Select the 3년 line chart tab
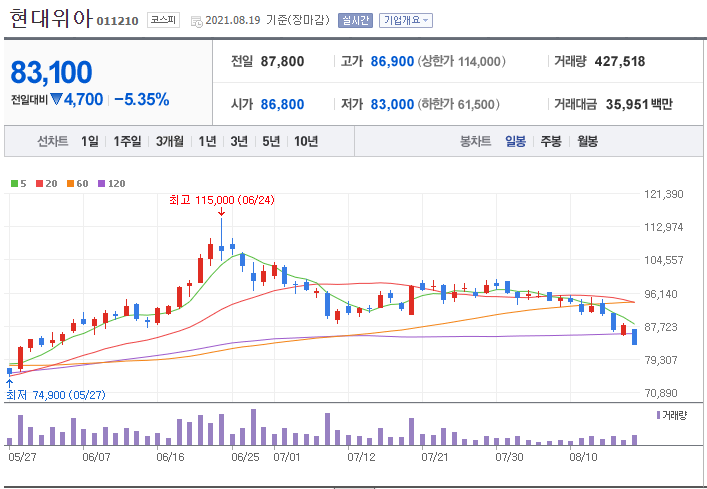Image resolution: width=707 pixels, height=489 pixels. [239, 142]
